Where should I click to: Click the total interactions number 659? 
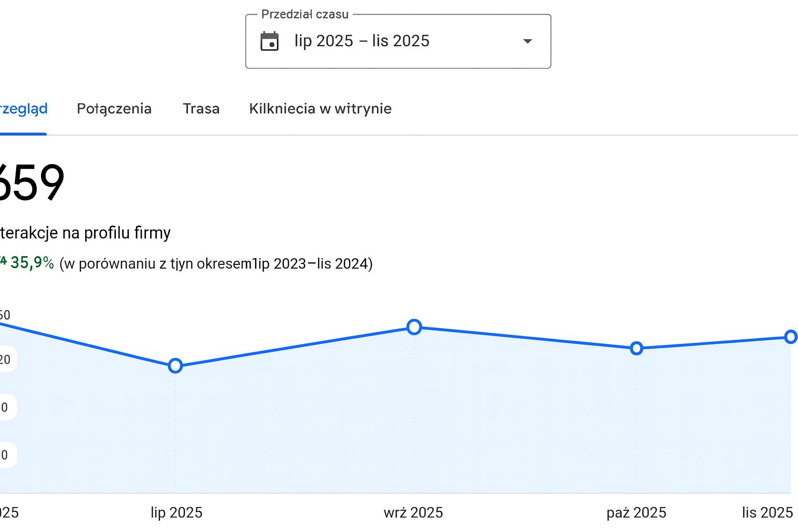pyautogui.click(x=31, y=183)
